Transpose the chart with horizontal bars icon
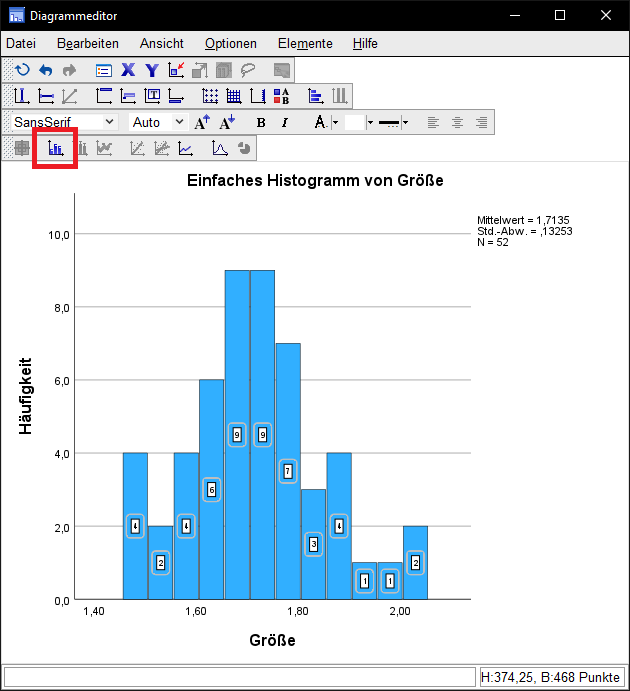The width and height of the screenshot is (630, 691). point(315,96)
